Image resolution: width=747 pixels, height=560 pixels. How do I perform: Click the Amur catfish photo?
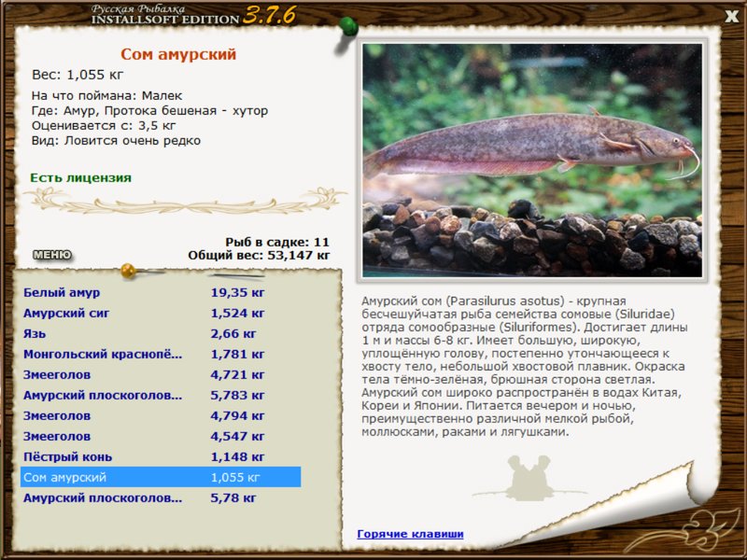point(532,160)
